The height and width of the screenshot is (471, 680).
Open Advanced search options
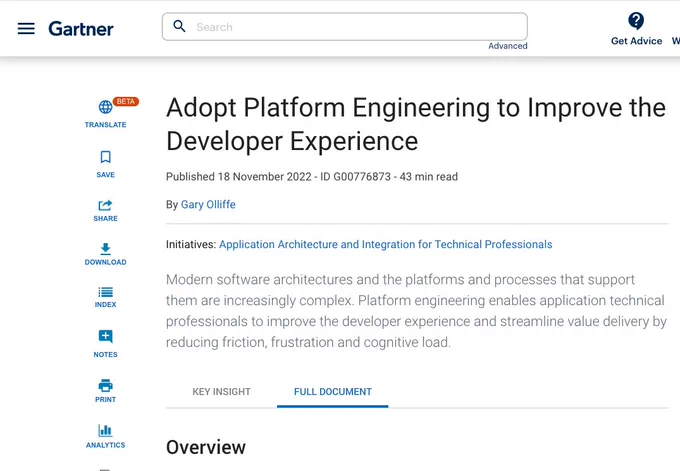coord(508,46)
